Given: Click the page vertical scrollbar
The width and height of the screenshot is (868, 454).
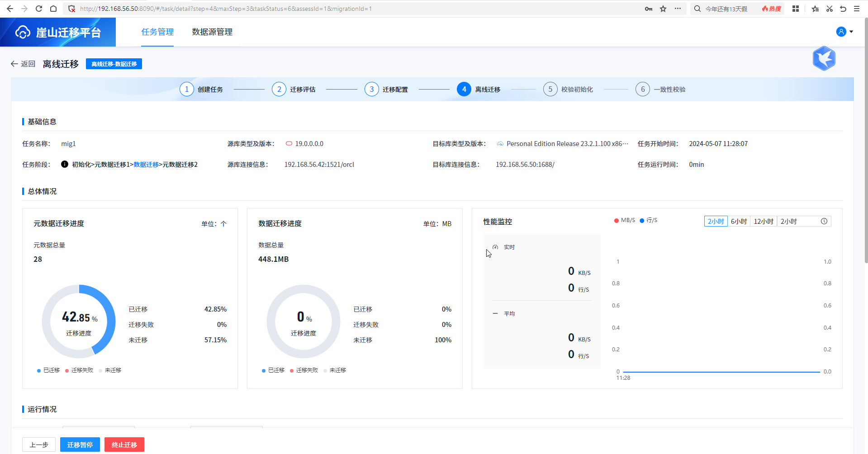Looking at the screenshot, I should click(x=866, y=140).
